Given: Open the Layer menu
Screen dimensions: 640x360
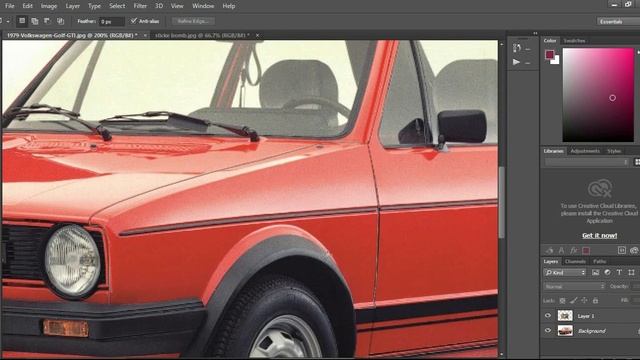Looking at the screenshot, I should click(x=73, y=6).
